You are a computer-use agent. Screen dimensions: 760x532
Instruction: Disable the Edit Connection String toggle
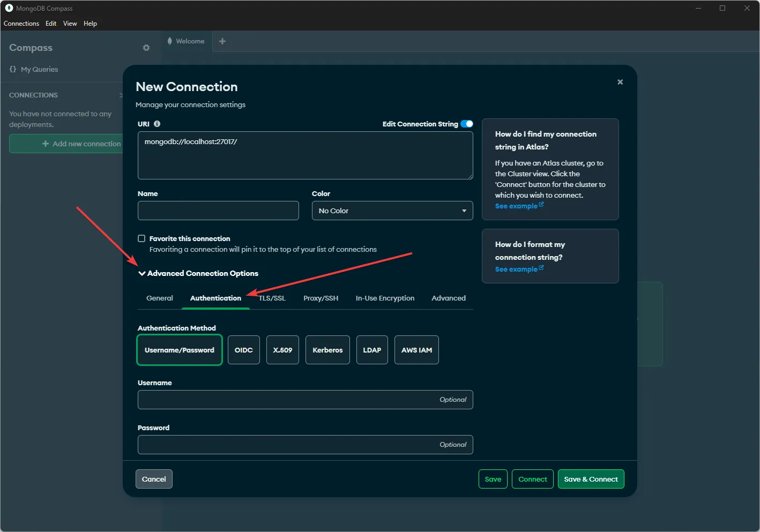(466, 124)
